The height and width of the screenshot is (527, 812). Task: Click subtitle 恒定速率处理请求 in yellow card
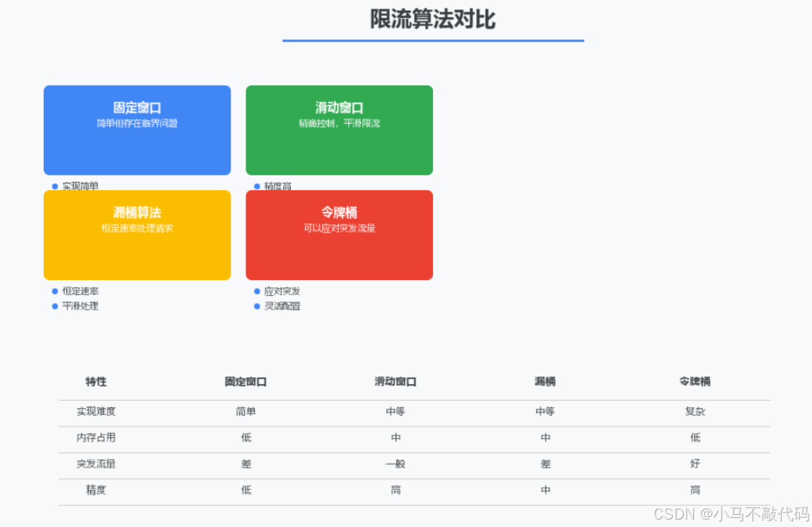pyautogui.click(x=137, y=228)
